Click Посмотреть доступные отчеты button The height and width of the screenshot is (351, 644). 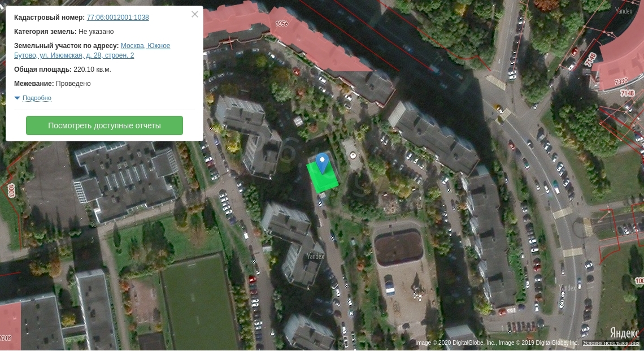click(105, 125)
